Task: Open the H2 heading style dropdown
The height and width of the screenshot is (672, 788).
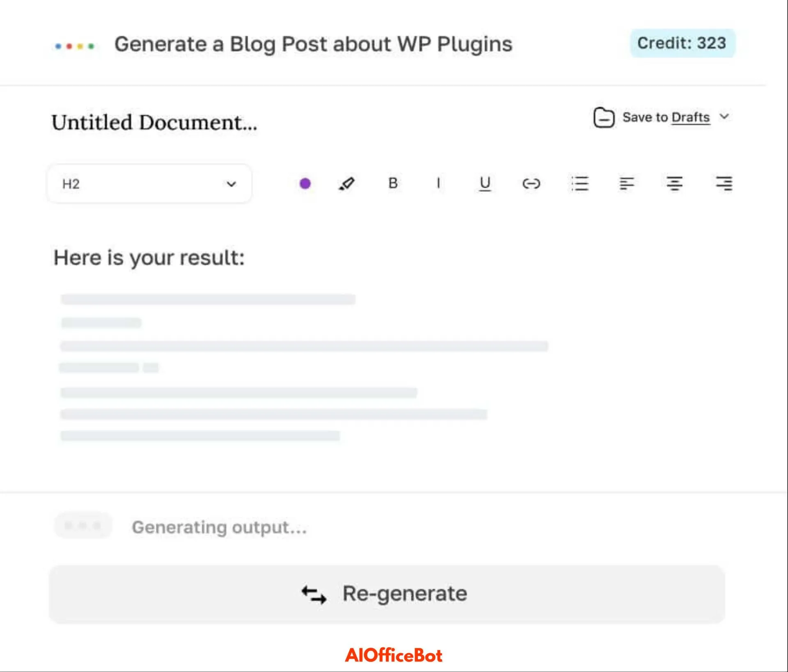Action: coord(149,184)
